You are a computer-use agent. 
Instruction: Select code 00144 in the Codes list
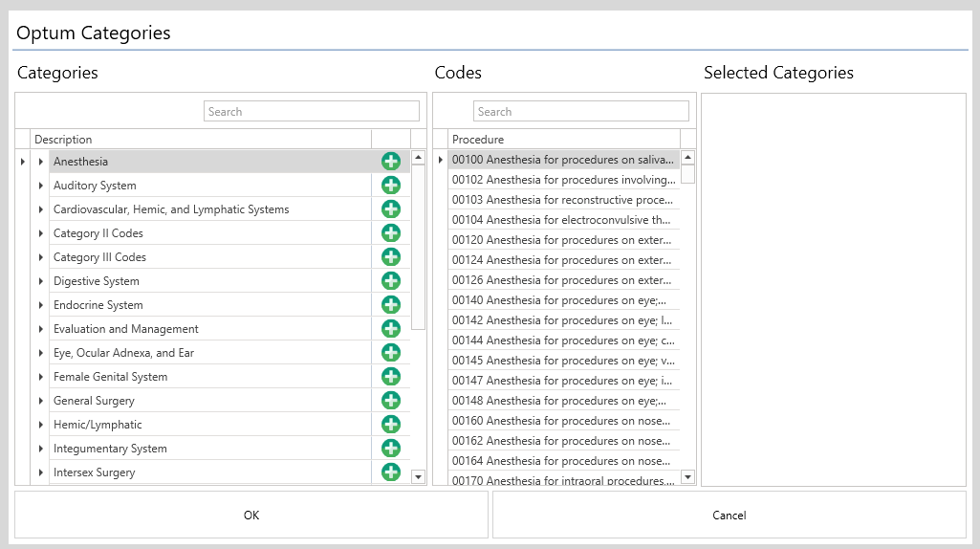coord(564,340)
